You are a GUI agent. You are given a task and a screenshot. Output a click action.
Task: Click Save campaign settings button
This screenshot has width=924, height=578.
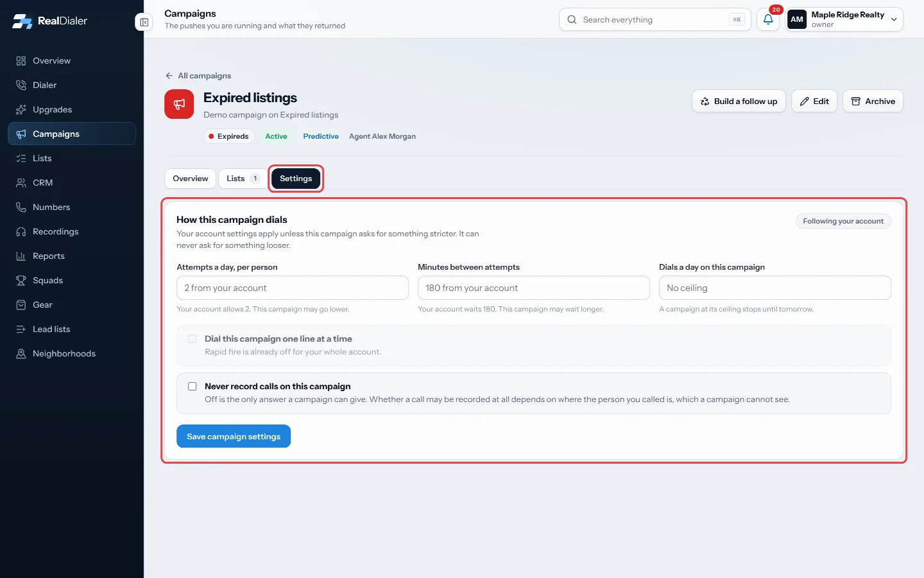coord(234,437)
